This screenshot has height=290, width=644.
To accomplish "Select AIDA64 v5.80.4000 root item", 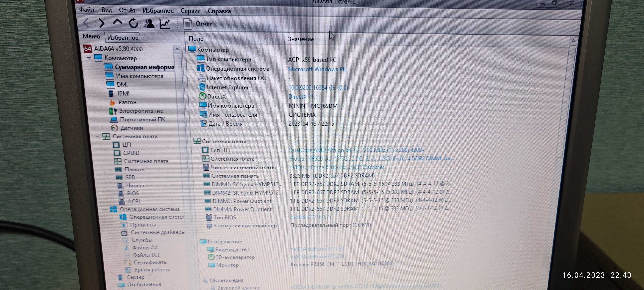I will [x=113, y=49].
